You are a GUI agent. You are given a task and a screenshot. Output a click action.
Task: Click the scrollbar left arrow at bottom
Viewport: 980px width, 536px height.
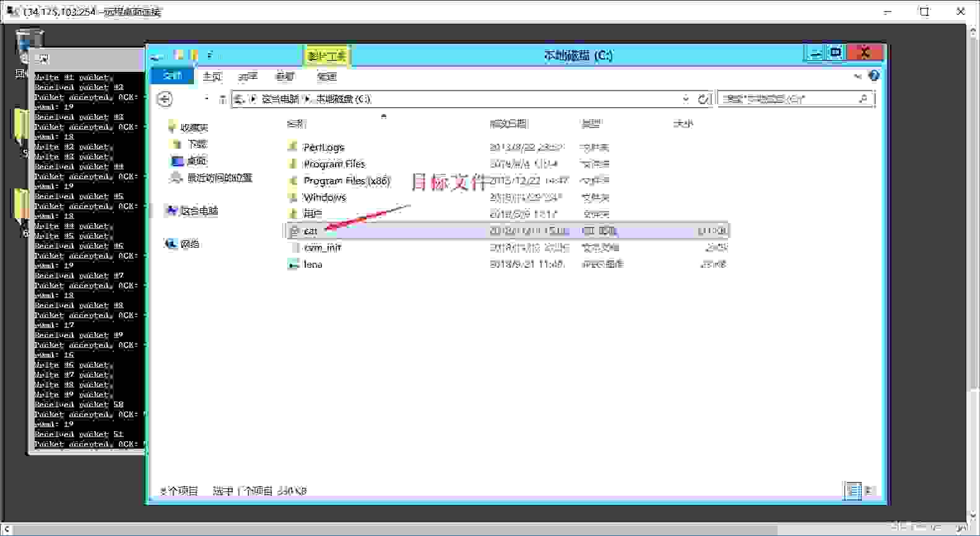tap(6, 530)
